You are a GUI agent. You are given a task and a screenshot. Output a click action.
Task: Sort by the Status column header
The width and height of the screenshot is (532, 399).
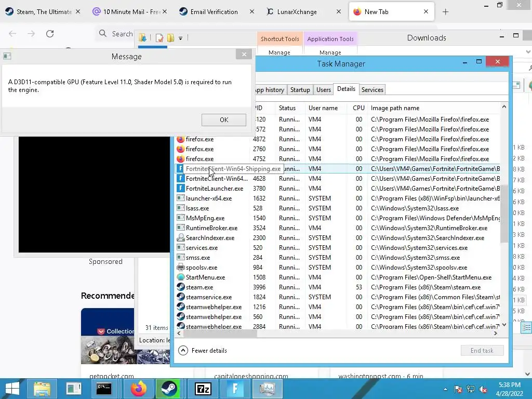tap(287, 108)
